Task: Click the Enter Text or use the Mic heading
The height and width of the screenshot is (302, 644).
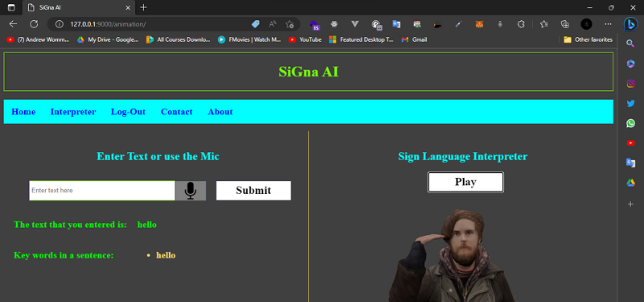Action: 158,156
